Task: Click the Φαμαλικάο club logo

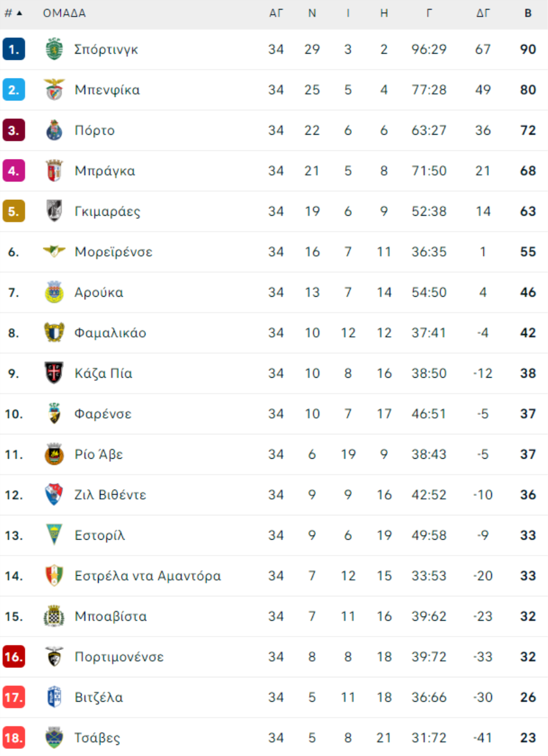Action: [54, 333]
